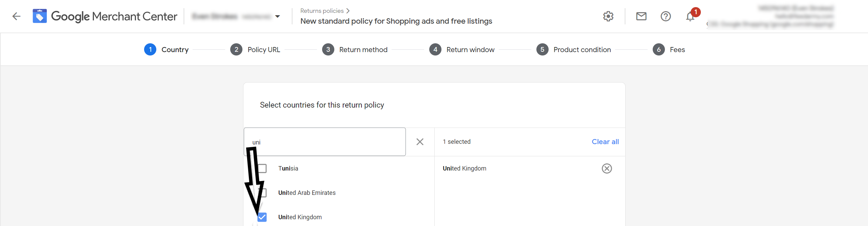
Task: Open the Returns policies breadcrumb link
Action: coord(321,10)
